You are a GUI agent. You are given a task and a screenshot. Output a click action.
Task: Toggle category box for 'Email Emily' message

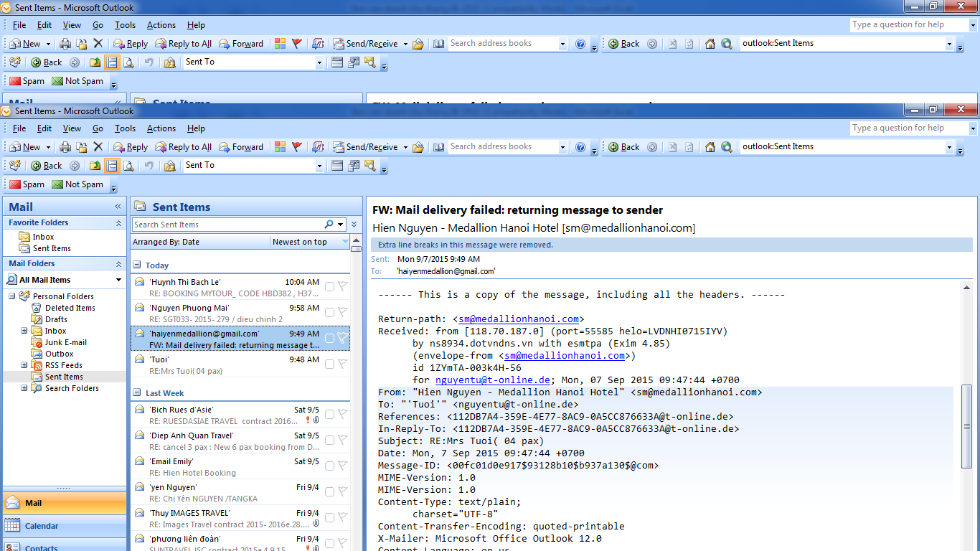(x=329, y=466)
